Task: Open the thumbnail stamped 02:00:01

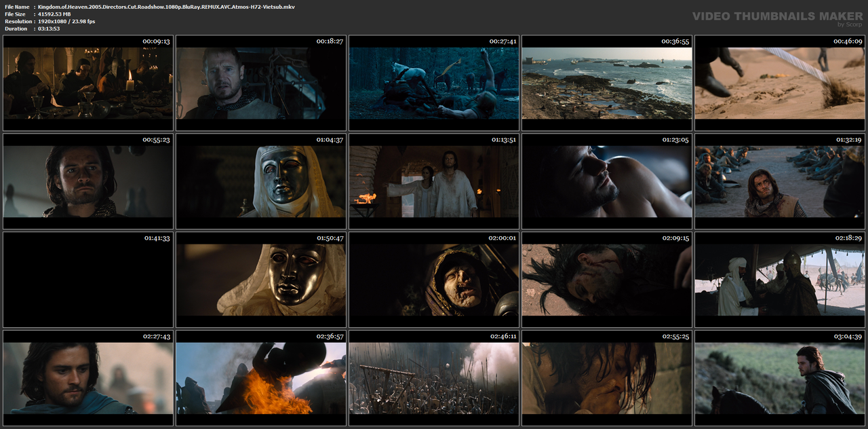Action: [434, 280]
